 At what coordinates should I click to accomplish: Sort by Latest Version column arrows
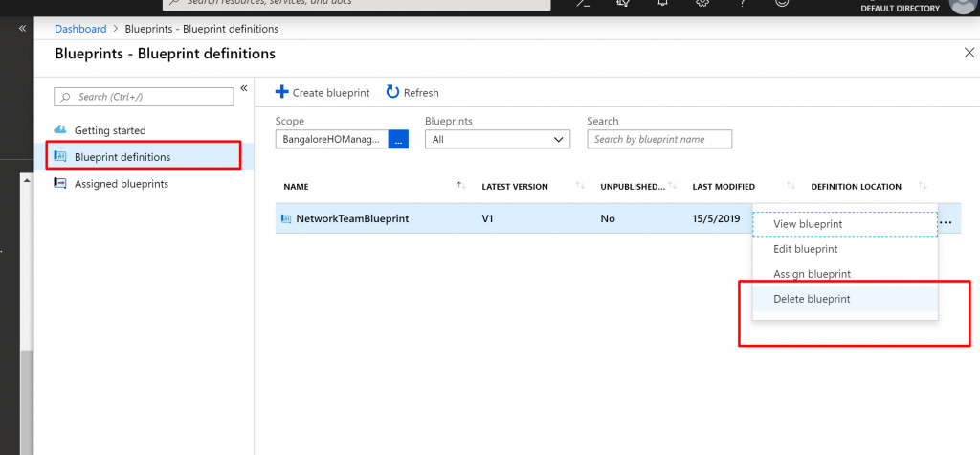[x=580, y=186]
